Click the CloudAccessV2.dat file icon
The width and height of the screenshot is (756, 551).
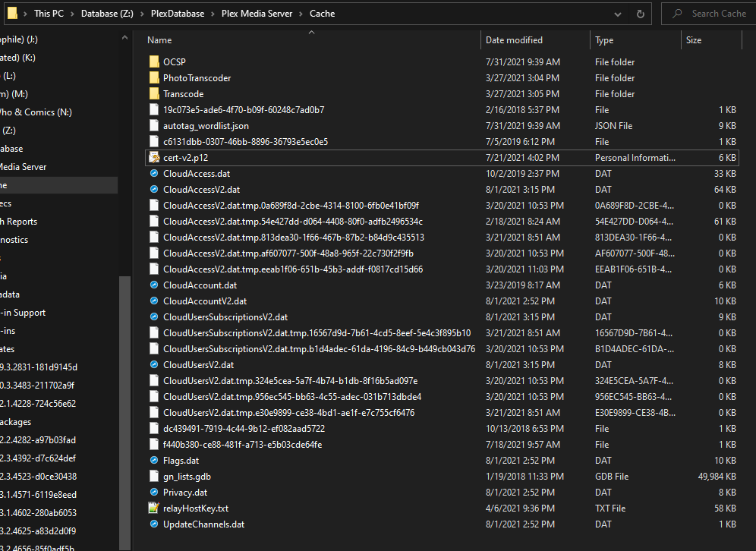pyautogui.click(x=154, y=189)
